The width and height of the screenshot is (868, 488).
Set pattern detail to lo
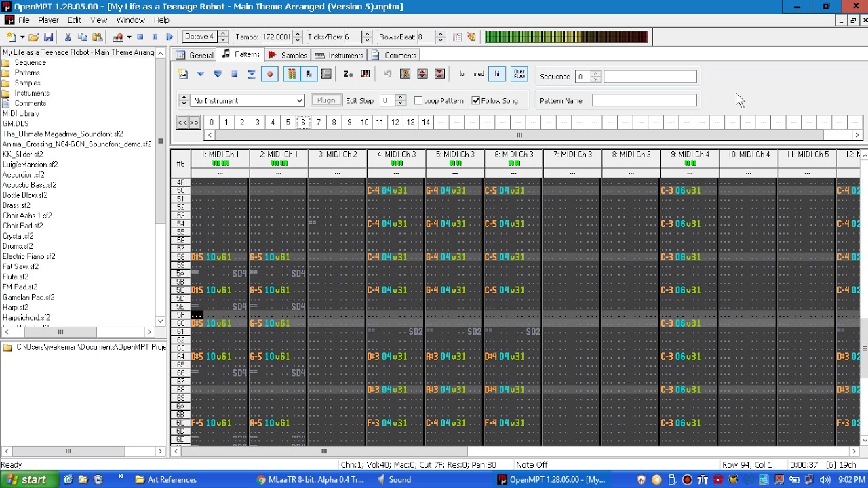pos(462,75)
